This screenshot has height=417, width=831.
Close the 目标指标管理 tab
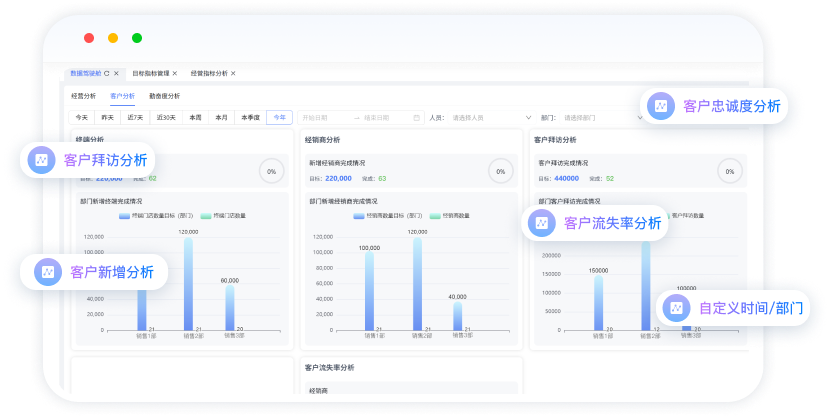175,73
